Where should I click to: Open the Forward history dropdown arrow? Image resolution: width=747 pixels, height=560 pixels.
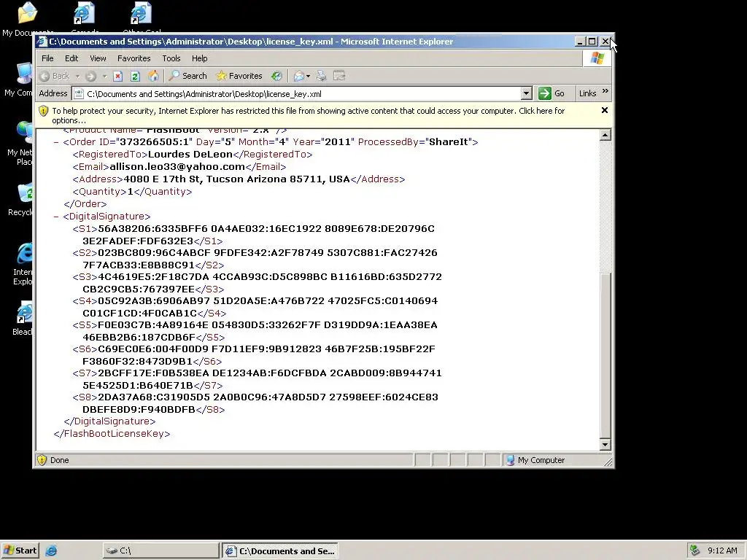[x=104, y=76]
